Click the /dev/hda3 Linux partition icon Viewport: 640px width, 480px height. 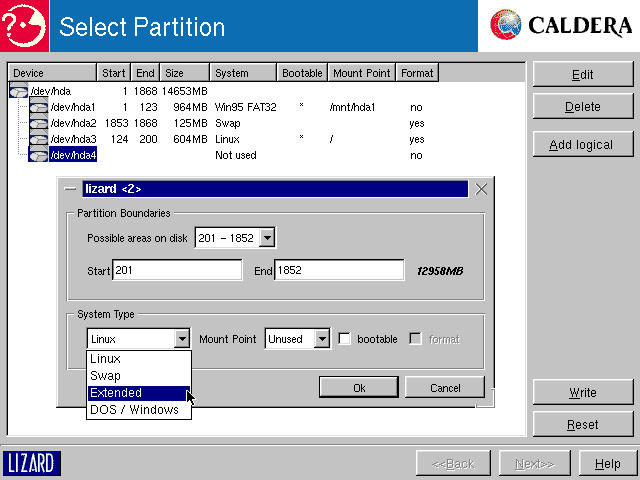[x=38, y=139]
